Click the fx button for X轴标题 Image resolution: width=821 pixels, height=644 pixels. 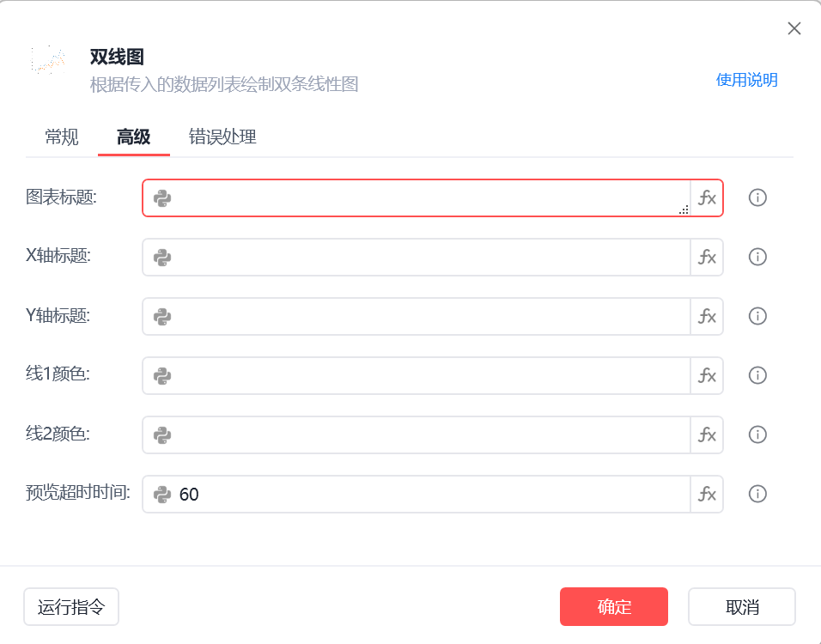[707, 258]
